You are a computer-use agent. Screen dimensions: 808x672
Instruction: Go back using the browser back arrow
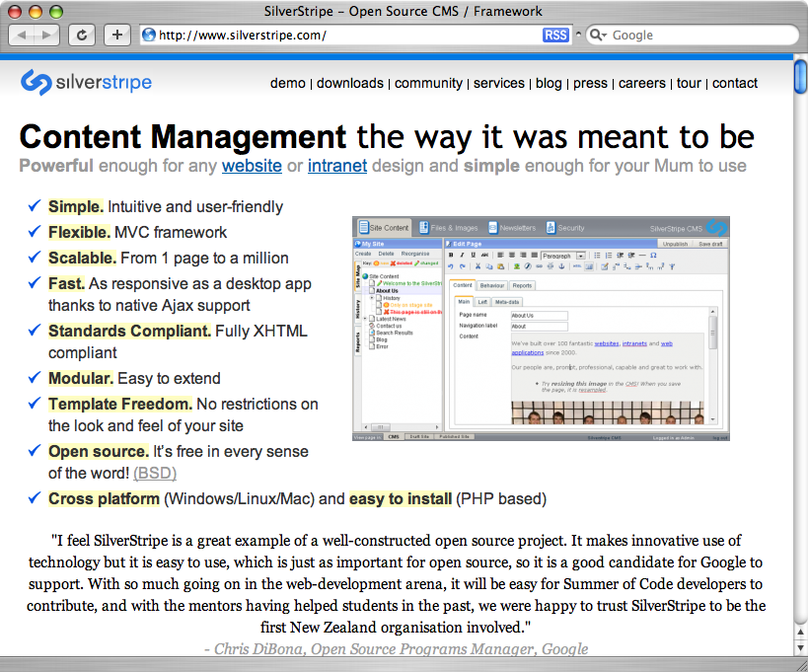click(x=21, y=36)
